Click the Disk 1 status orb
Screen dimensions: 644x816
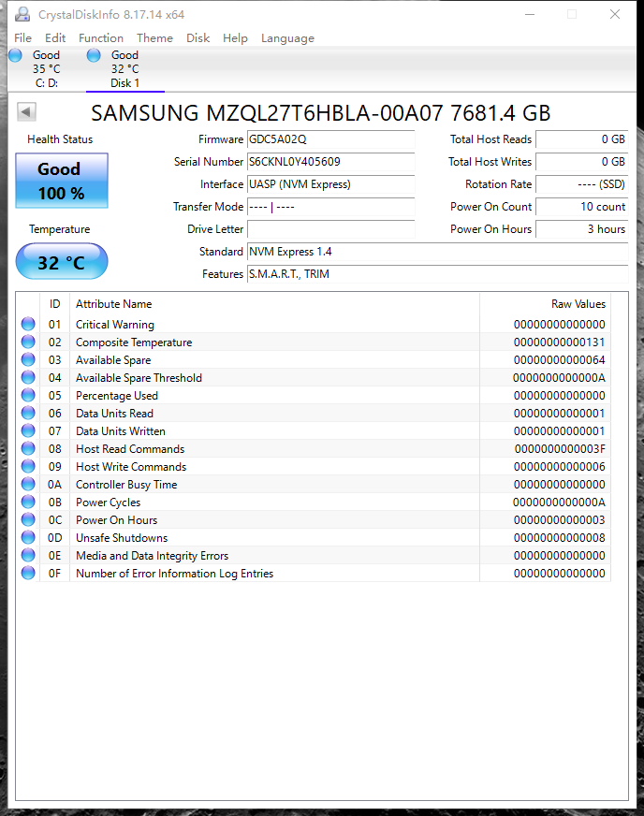[x=94, y=55]
